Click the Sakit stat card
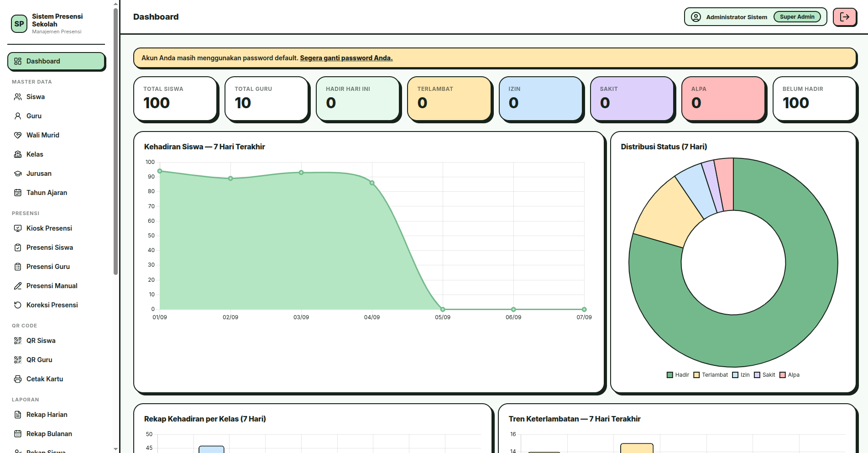The image size is (868, 453). 632,99
